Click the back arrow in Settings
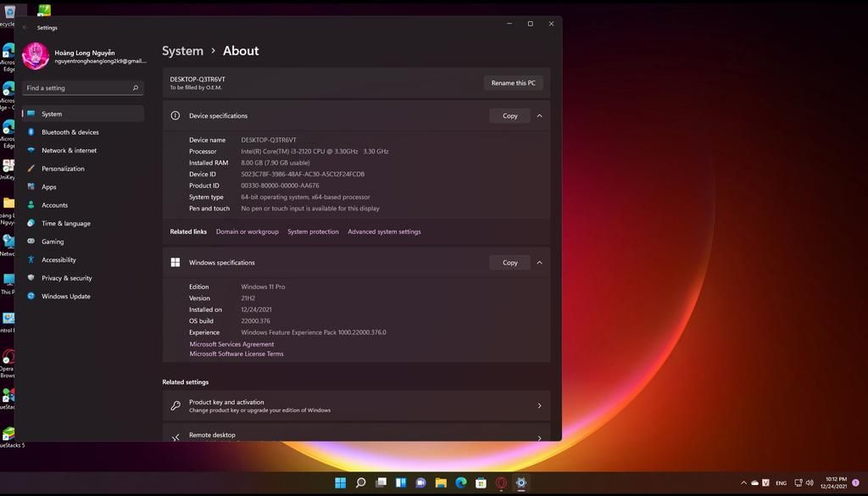The width and height of the screenshot is (868, 496). point(25,27)
